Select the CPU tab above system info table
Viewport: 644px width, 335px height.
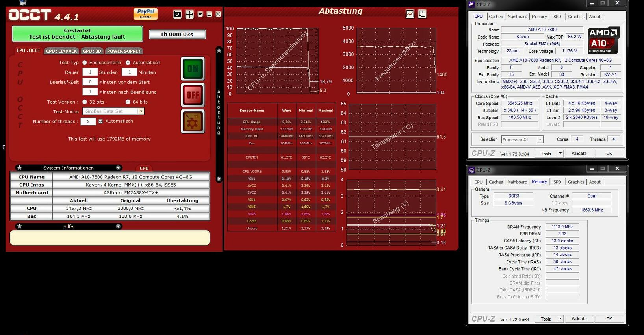point(144,168)
